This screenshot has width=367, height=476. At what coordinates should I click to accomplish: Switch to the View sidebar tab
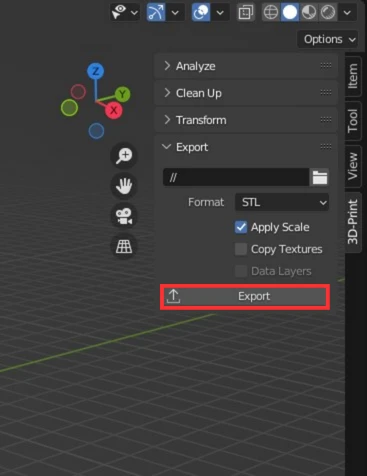353,166
